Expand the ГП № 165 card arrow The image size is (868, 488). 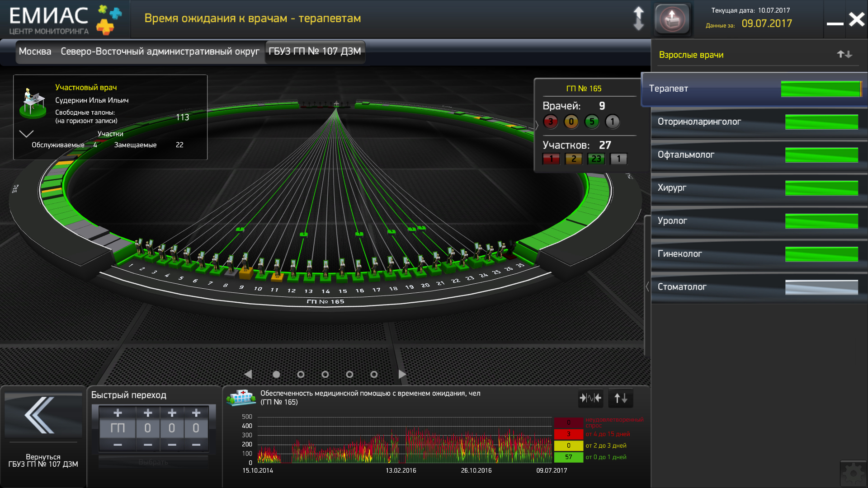537,125
